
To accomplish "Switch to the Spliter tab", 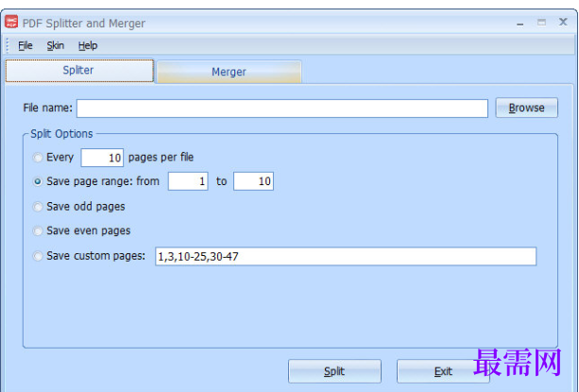I will tap(79, 70).
